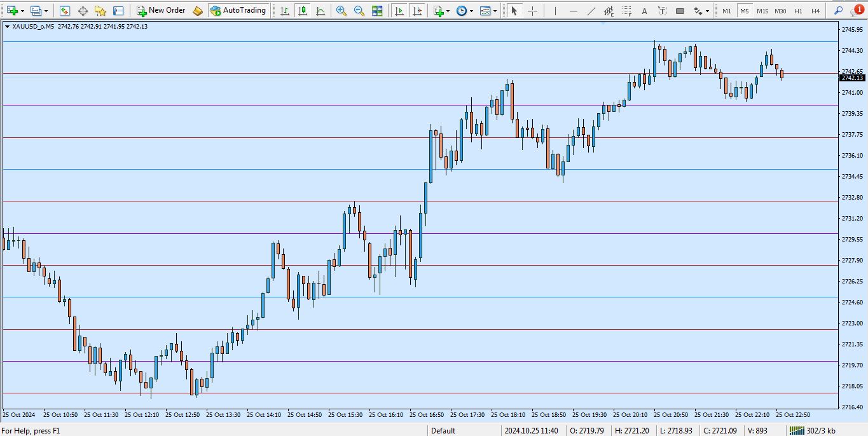Click the 25 Oct 16:50 time label

point(427,415)
